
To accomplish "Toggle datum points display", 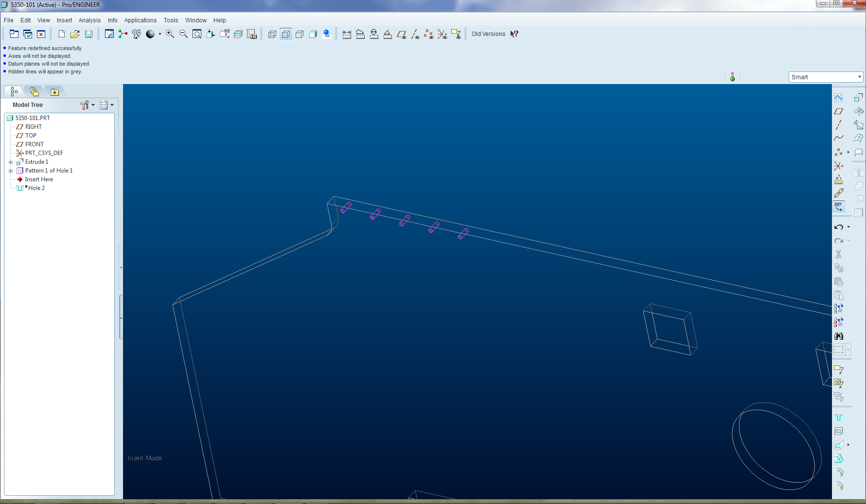I will pos(428,34).
